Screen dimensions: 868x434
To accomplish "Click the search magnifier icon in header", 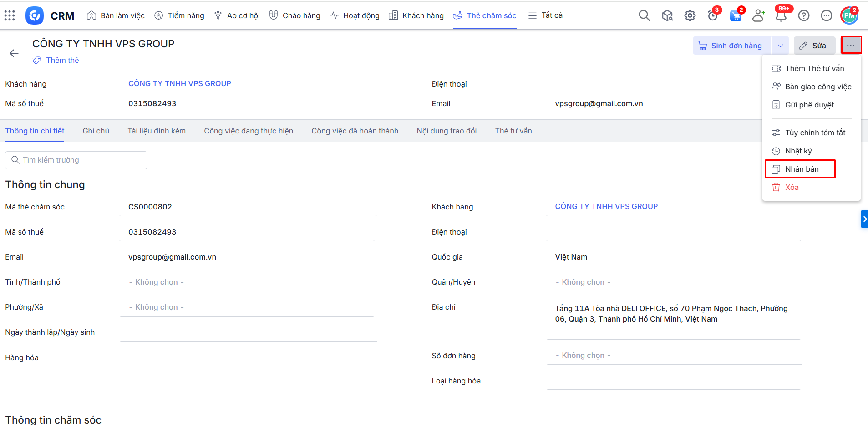I will (x=644, y=15).
